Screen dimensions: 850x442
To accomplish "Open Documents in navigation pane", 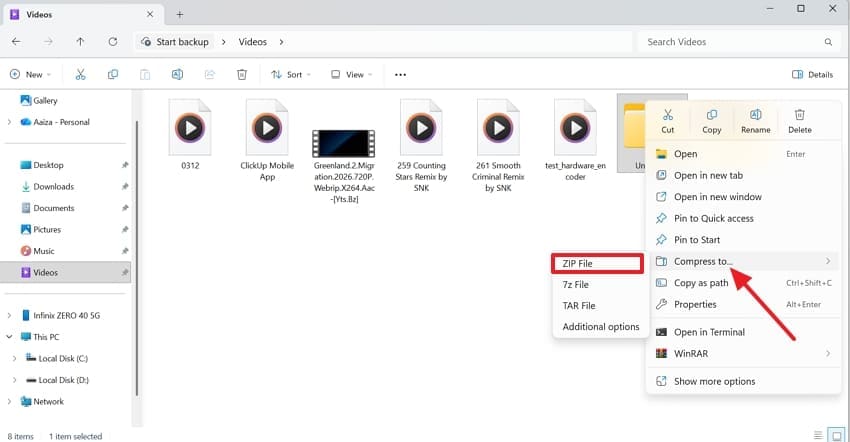I will 47,208.
